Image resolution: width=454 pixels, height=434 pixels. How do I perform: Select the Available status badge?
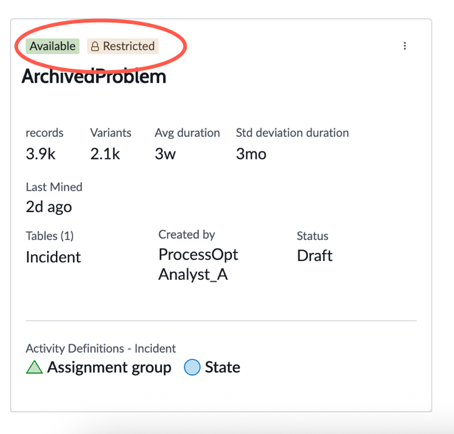pyautogui.click(x=53, y=46)
